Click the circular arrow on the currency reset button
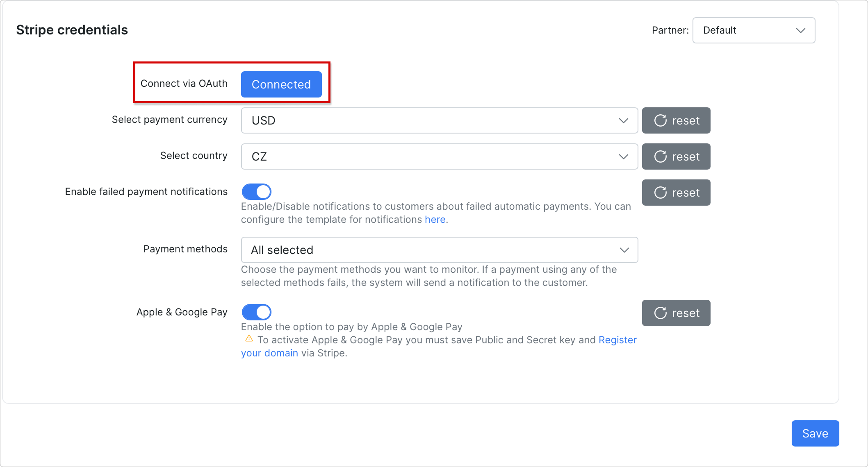 [x=660, y=120]
